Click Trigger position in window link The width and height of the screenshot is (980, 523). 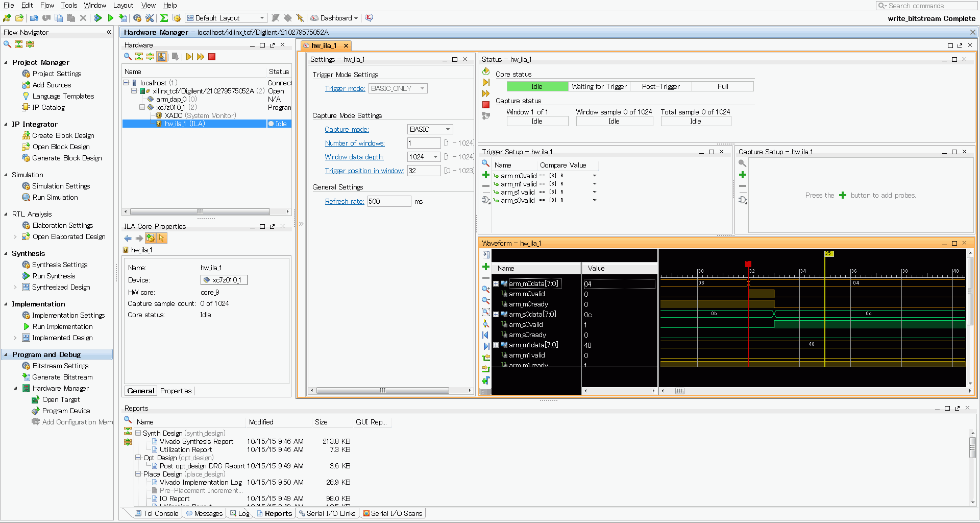coord(364,171)
